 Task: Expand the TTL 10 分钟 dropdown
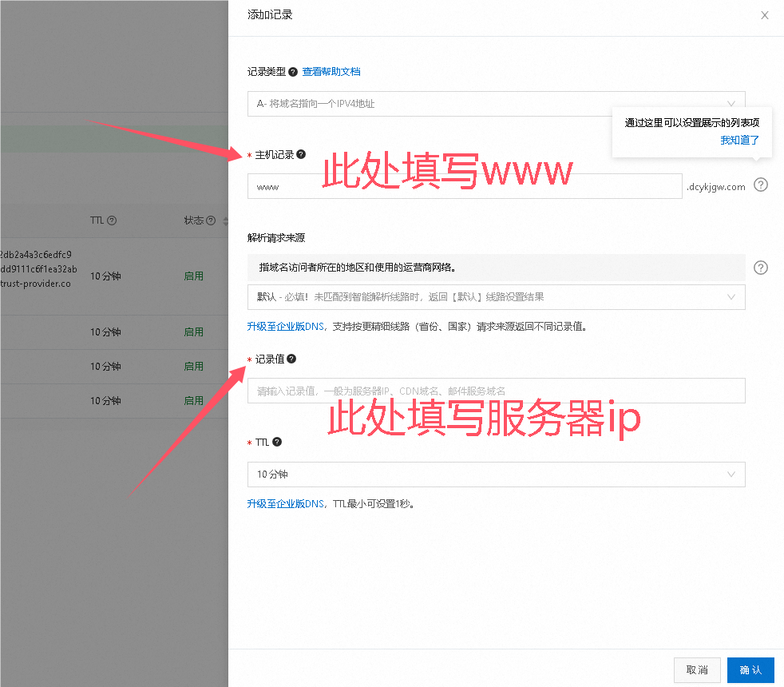pos(496,475)
